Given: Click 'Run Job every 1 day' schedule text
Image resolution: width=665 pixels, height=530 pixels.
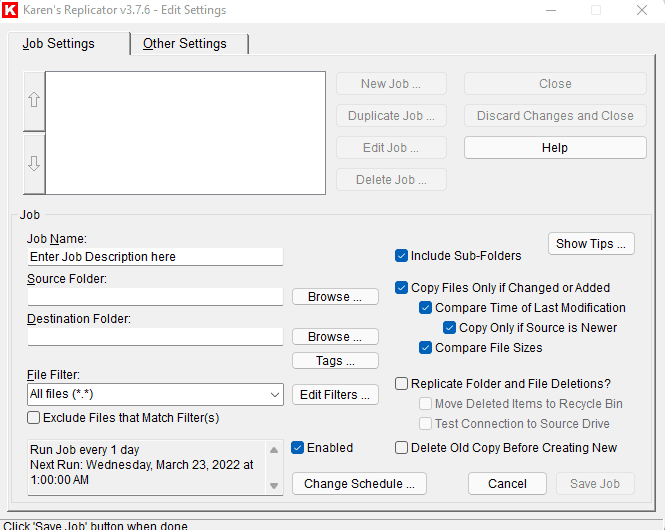Looking at the screenshot, I should click(x=85, y=449).
